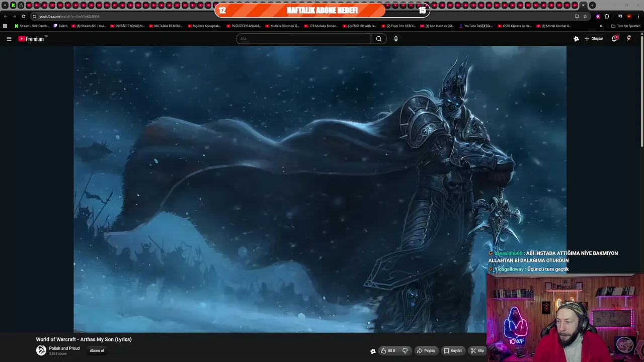
Task: Start voice search with microphone icon
Action: click(x=396, y=39)
